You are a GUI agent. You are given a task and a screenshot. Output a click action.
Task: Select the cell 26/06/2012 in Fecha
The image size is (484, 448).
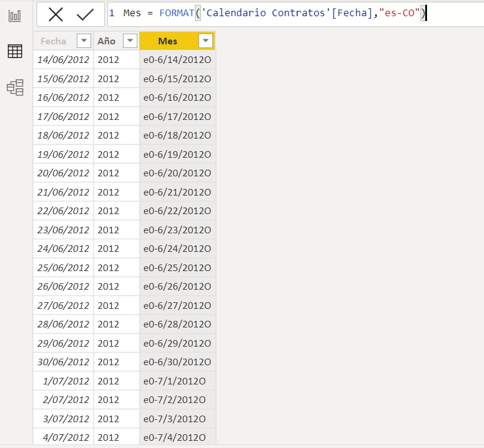point(63,286)
